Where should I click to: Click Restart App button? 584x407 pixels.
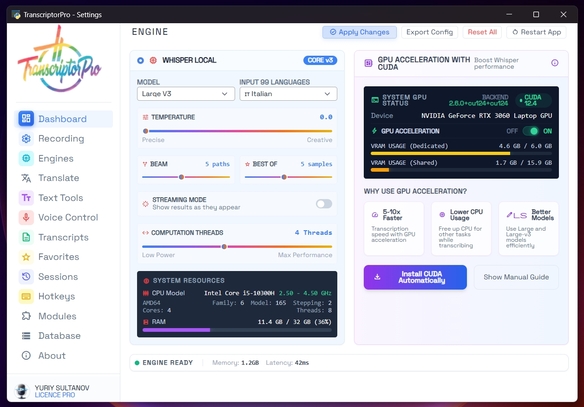coord(536,32)
